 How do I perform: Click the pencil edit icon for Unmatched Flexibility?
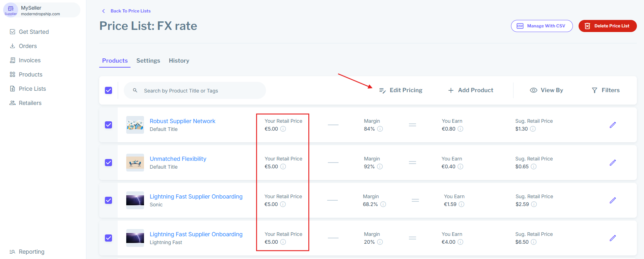[x=612, y=163]
